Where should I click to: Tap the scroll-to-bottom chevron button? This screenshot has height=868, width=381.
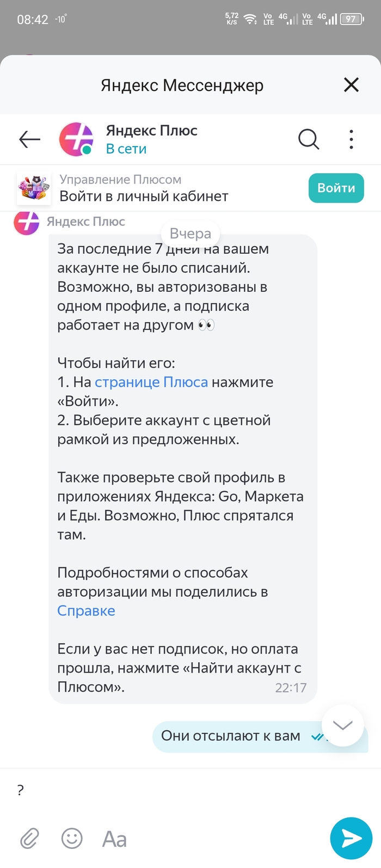pyautogui.click(x=342, y=725)
